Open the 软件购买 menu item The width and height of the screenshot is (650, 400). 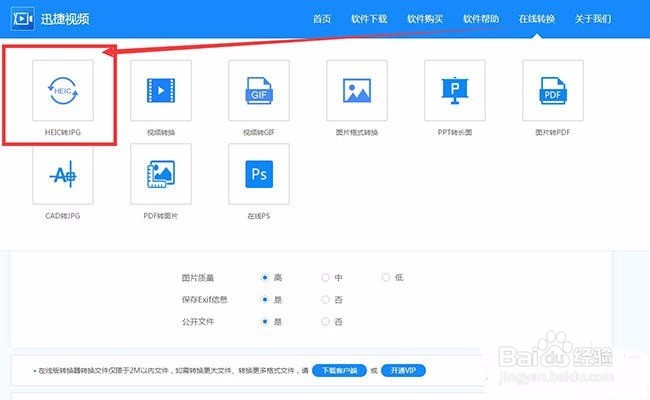425,19
